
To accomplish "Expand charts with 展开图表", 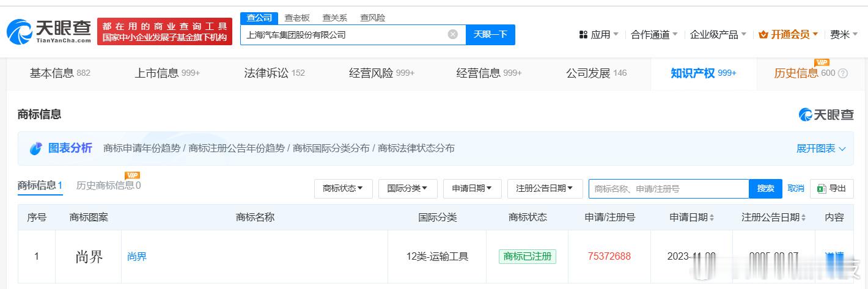I will (x=821, y=148).
